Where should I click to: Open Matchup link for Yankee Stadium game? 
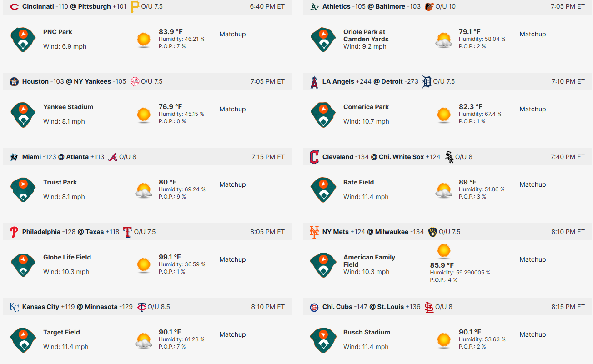coord(232,110)
